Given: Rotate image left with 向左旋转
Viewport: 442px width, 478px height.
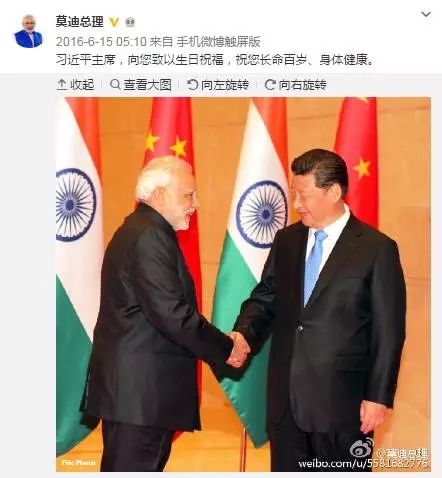Looking at the screenshot, I should click(x=218, y=85).
